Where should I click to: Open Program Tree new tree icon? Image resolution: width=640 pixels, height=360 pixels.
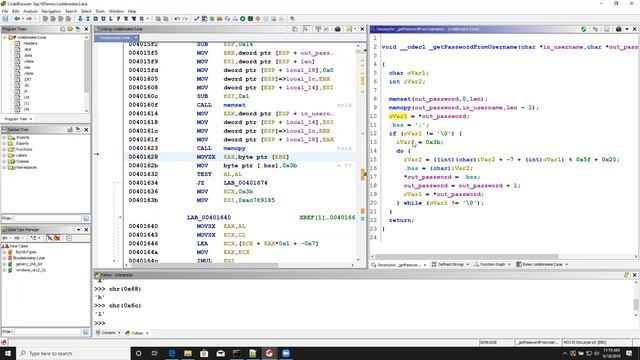(x=63, y=29)
